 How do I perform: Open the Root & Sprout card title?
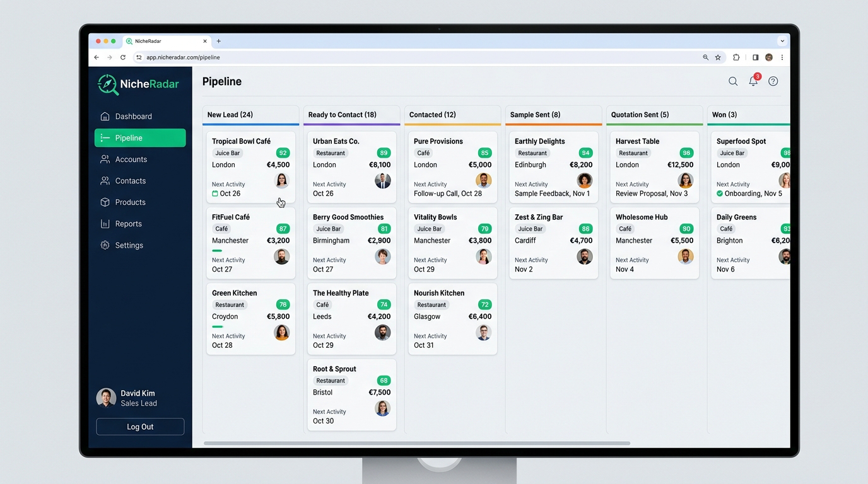point(335,369)
